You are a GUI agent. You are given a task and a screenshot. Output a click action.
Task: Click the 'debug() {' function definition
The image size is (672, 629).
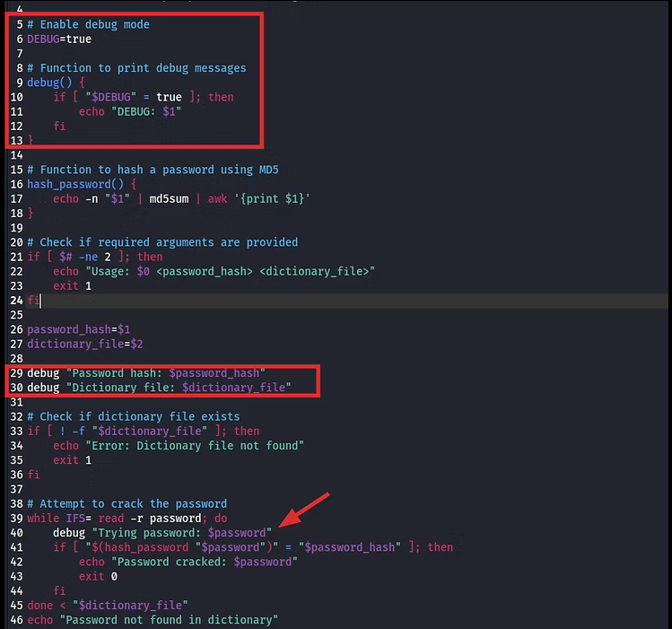click(x=57, y=83)
